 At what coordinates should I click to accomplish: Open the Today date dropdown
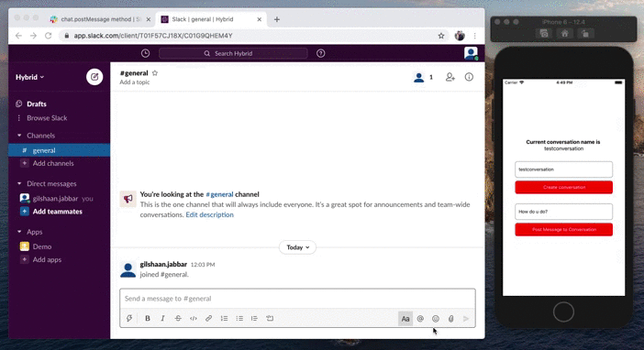pyautogui.click(x=298, y=247)
